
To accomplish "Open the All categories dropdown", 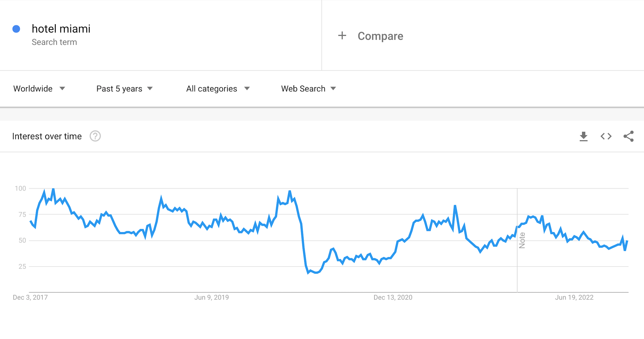I will tap(218, 89).
